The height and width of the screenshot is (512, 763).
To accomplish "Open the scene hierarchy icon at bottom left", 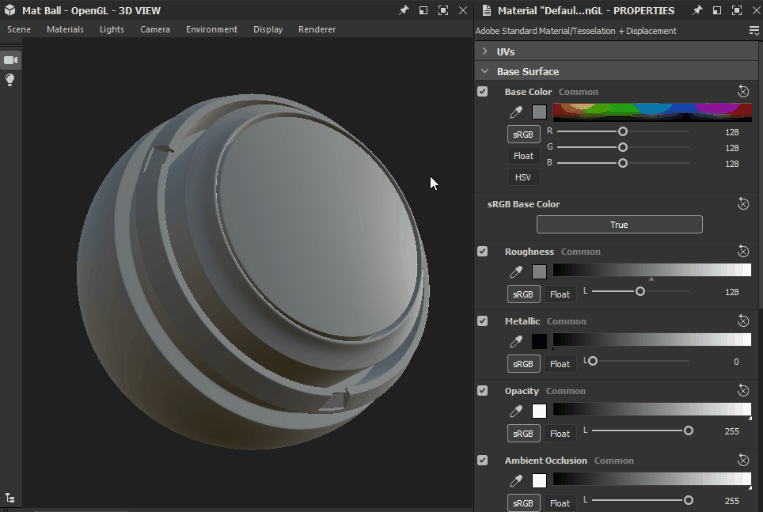I will 10,498.
